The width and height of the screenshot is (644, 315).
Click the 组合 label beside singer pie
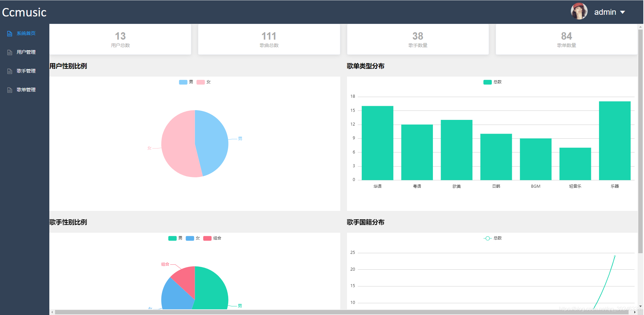tap(165, 264)
